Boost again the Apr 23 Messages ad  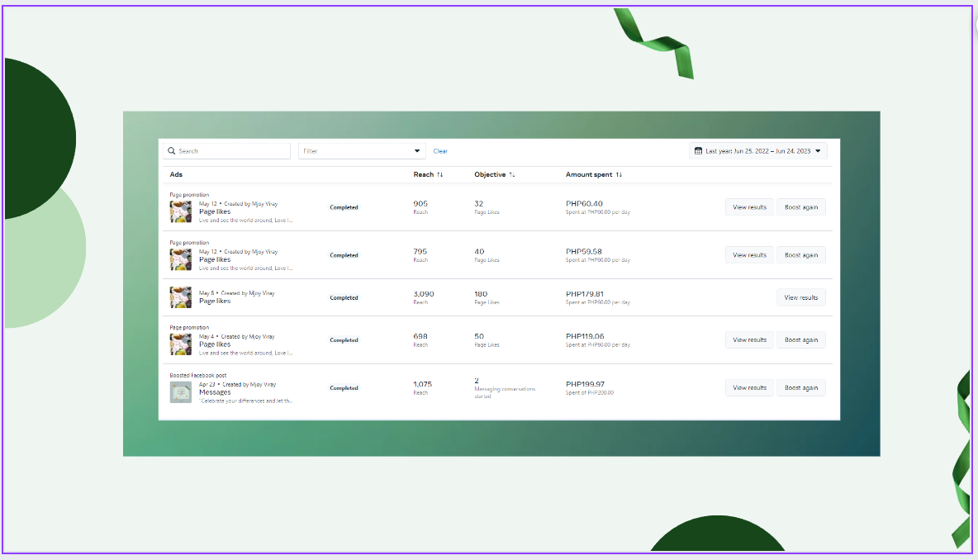(x=801, y=388)
